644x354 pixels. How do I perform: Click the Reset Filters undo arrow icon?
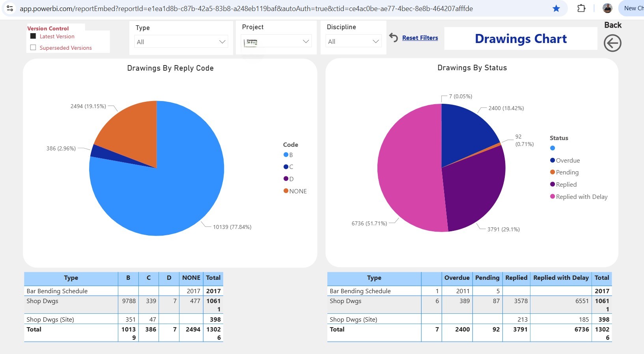[393, 37]
